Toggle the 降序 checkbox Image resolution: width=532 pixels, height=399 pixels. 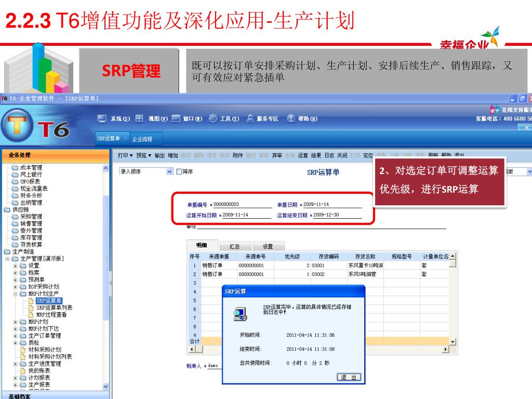(x=179, y=171)
